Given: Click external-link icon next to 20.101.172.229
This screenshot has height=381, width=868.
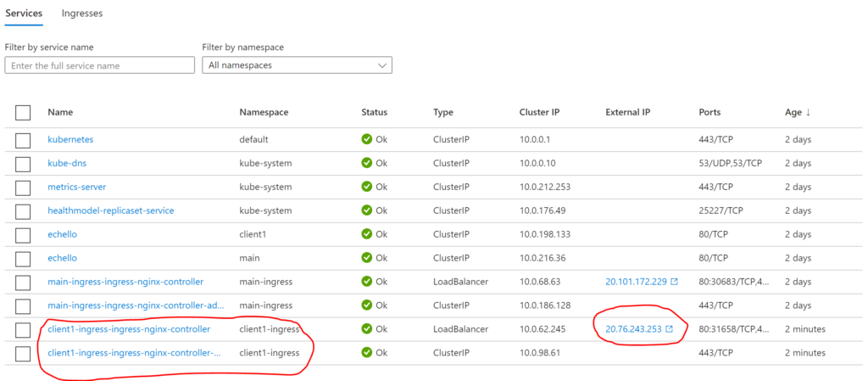Looking at the screenshot, I should (674, 282).
